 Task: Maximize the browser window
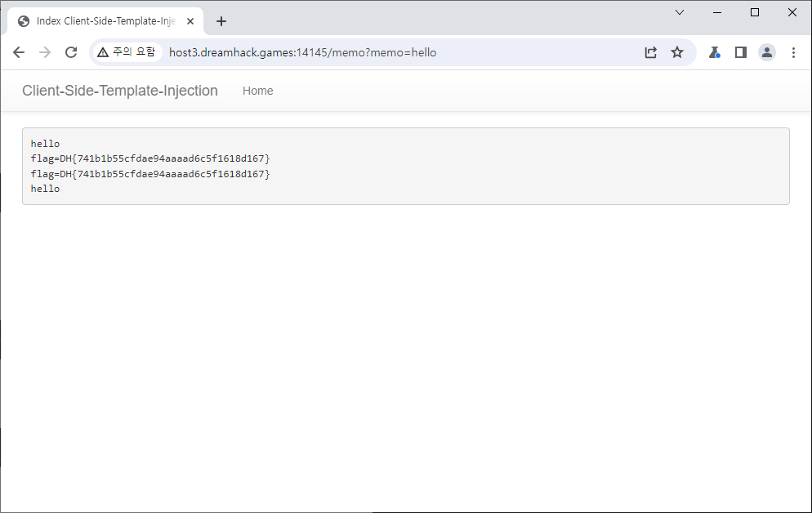pyautogui.click(x=755, y=12)
